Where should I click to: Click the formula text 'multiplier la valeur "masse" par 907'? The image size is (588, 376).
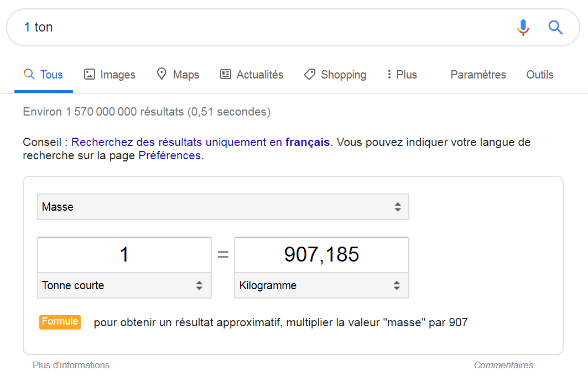point(377,322)
